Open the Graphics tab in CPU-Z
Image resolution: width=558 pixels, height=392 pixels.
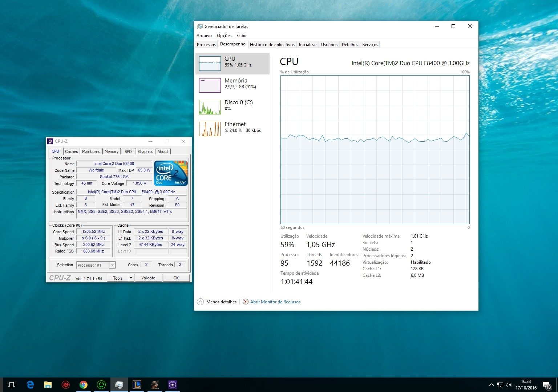pyautogui.click(x=146, y=151)
